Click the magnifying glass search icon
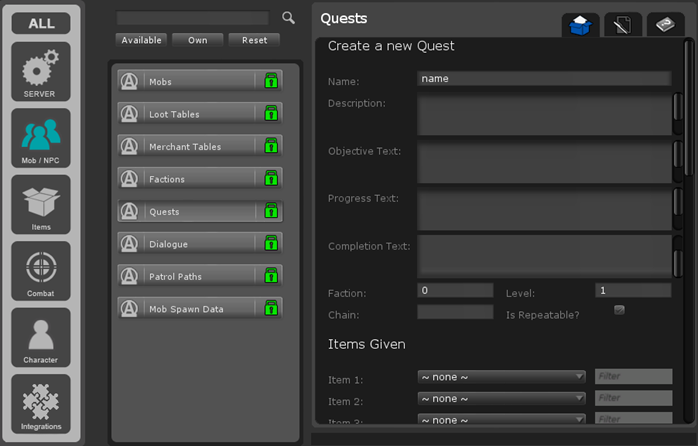 (x=288, y=18)
